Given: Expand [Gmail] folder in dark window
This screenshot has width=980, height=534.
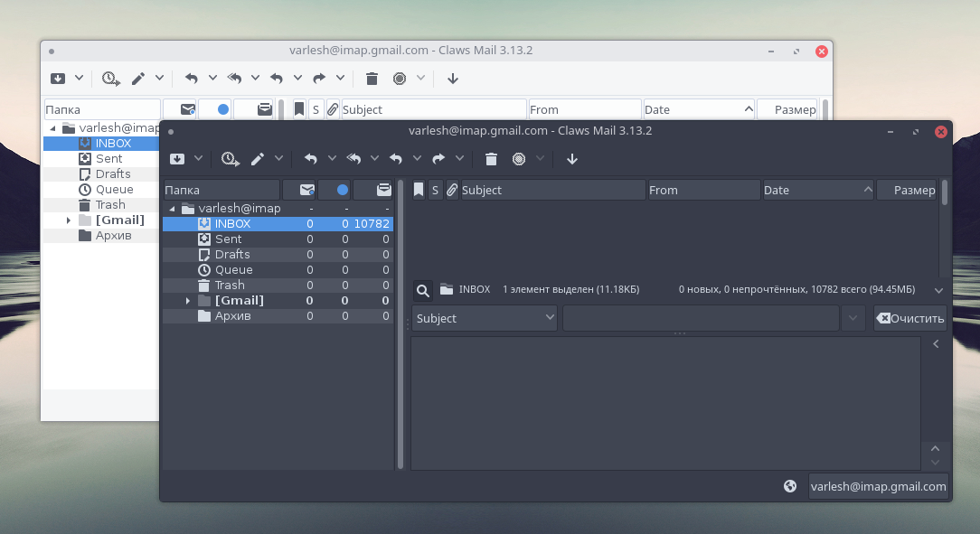Looking at the screenshot, I should [187, 300].
